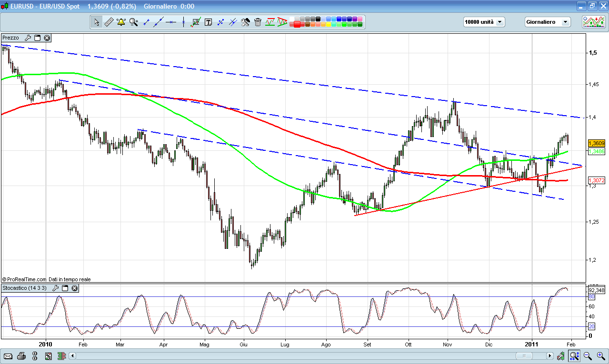This screenshot has width=609, height=364.
Task: Open the hammer and wrench settings tool
Action: pyautogui.click(x=245, y=22)
